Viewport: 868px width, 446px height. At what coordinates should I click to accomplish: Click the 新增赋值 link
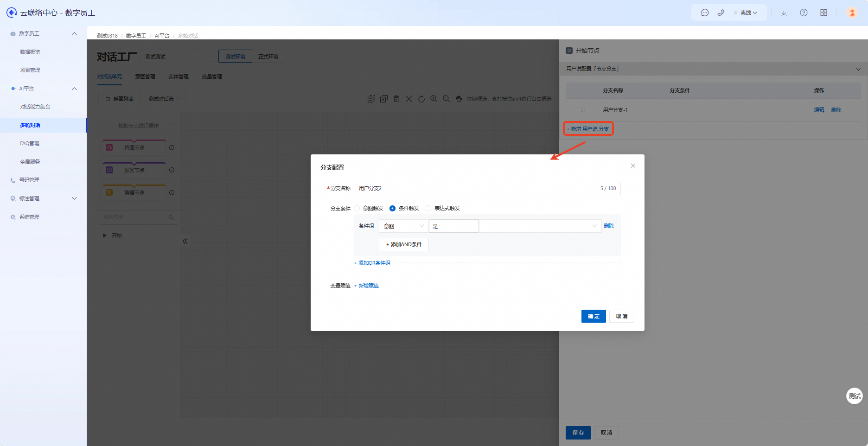point(366,286)
